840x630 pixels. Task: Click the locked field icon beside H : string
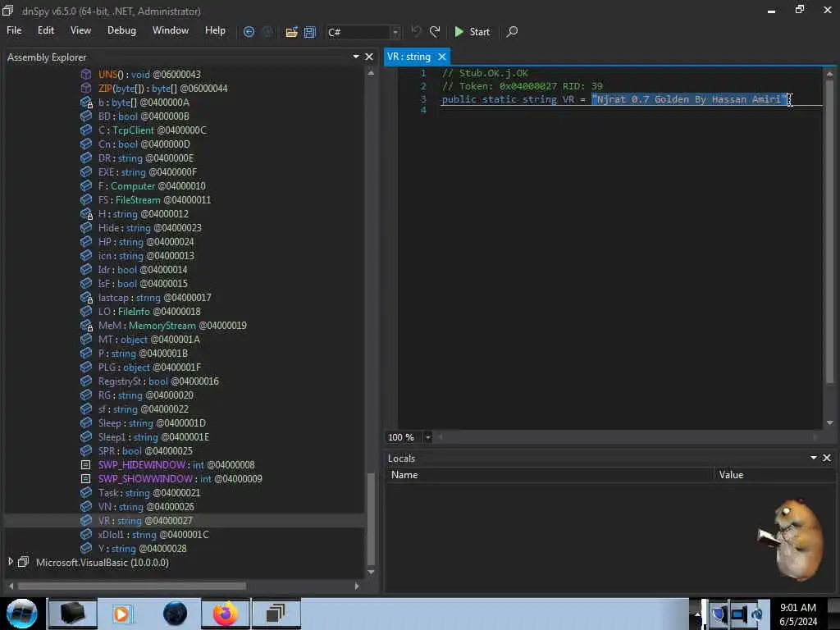click(x=85, y=214)
